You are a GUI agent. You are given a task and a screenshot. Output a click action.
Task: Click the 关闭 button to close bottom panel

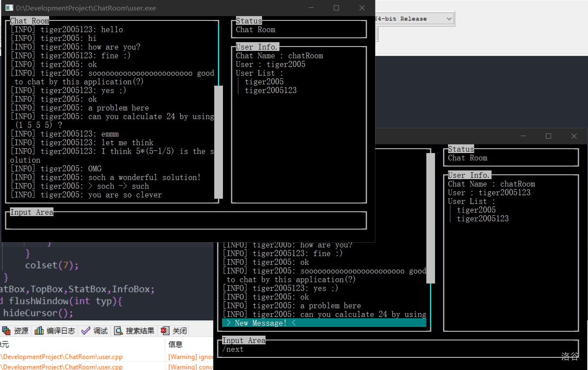(x=174, y=331)
